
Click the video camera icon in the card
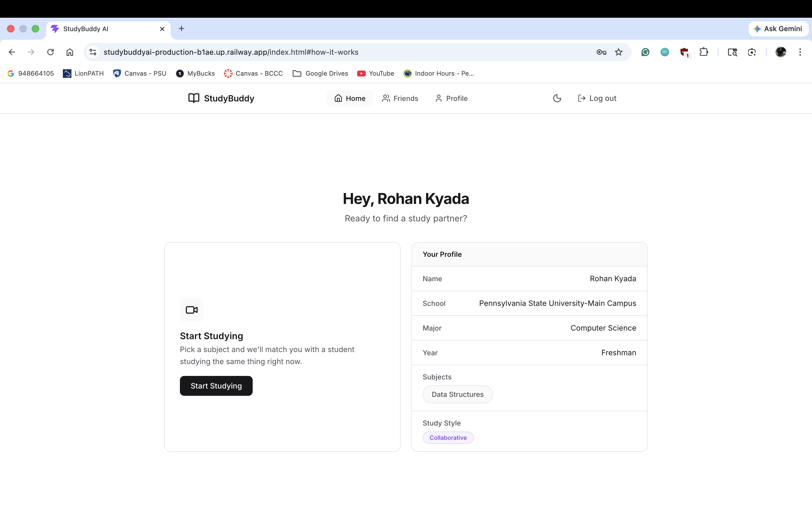tap(191, 310)
